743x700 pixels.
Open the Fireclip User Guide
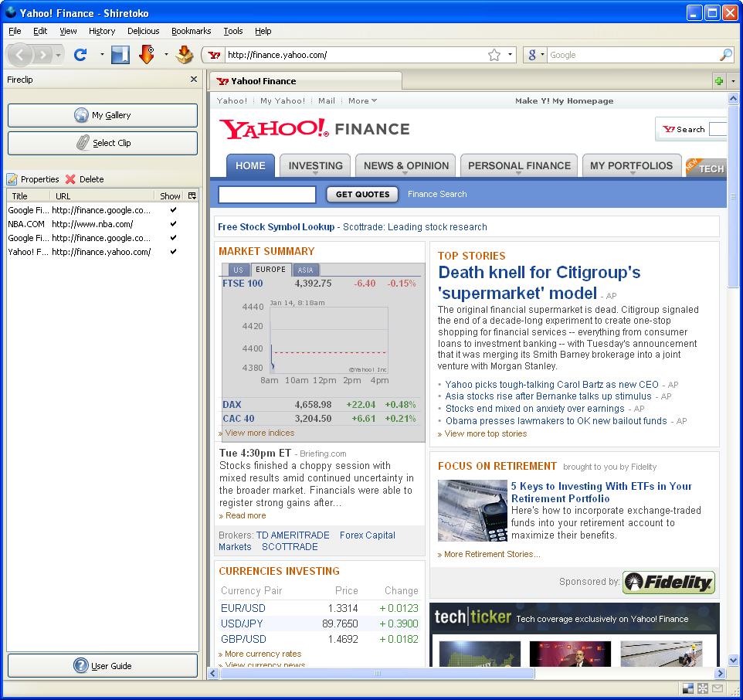coord(103,665)
